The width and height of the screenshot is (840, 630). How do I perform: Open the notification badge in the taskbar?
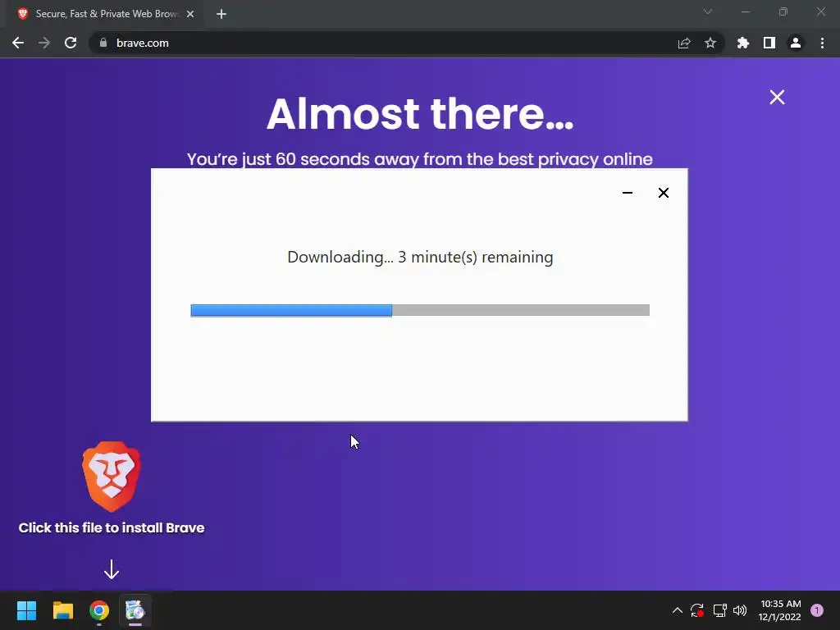[817, 610]
